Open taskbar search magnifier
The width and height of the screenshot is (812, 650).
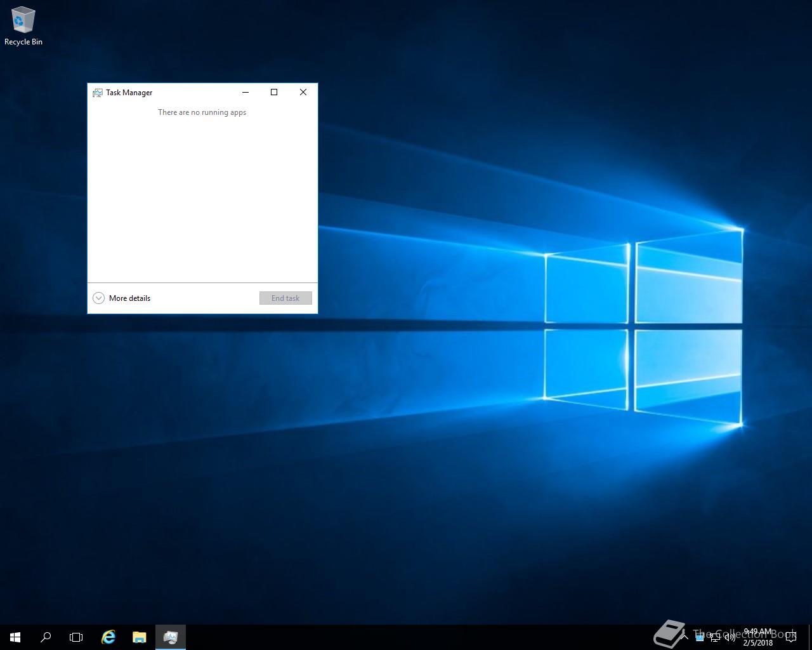click(46, 637)
